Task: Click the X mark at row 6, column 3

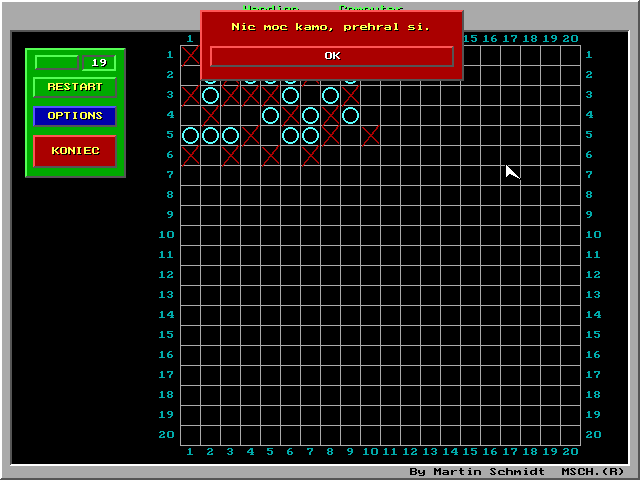Action: click(x=230, y=156)
